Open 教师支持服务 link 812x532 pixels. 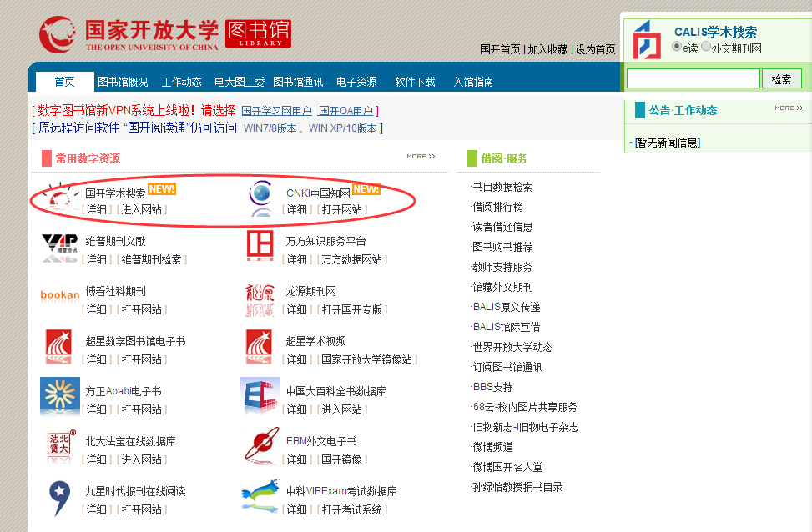coord(502,267)
